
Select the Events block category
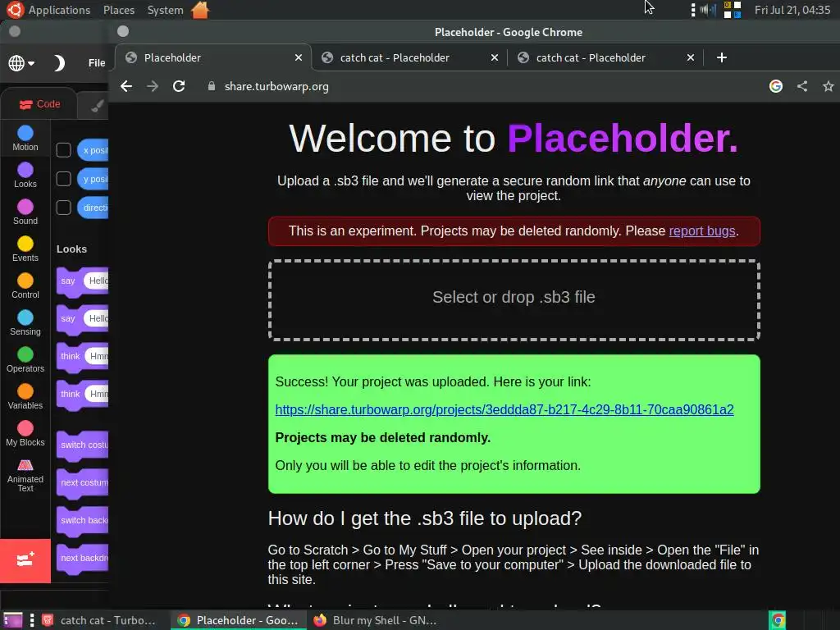tap(25, 249)
